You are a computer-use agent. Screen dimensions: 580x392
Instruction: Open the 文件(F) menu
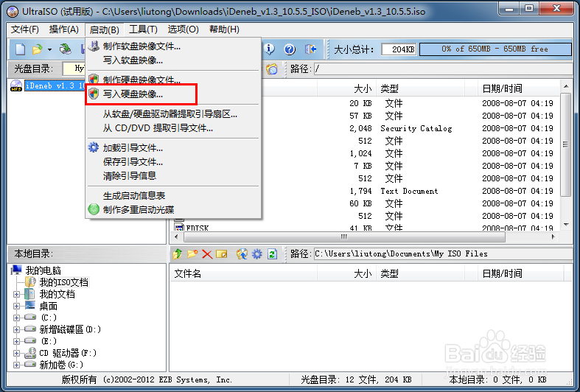click(x=25, y=29)
